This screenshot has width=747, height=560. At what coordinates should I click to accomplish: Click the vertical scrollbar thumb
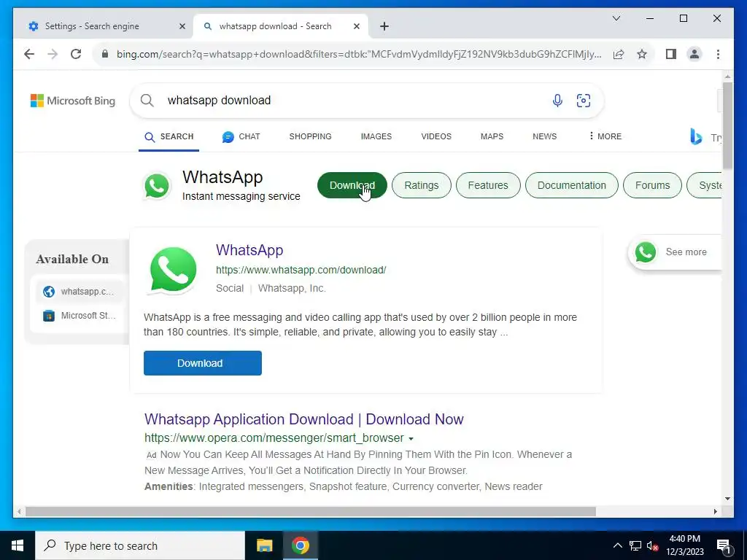(x=727, y=125)
